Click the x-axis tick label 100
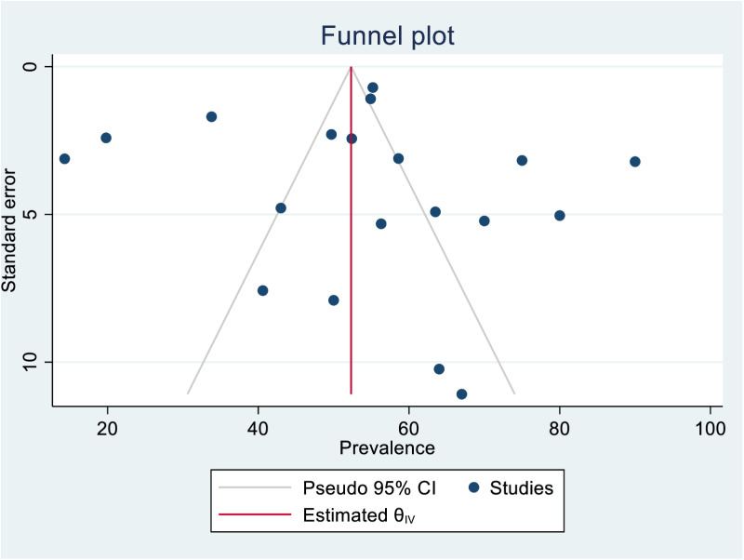The width and height of the screenshot is (744, 560). tap(711, 429)
